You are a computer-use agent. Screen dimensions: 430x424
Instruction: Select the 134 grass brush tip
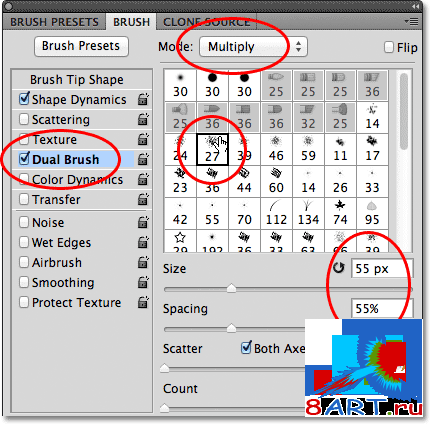click(308, 214)
